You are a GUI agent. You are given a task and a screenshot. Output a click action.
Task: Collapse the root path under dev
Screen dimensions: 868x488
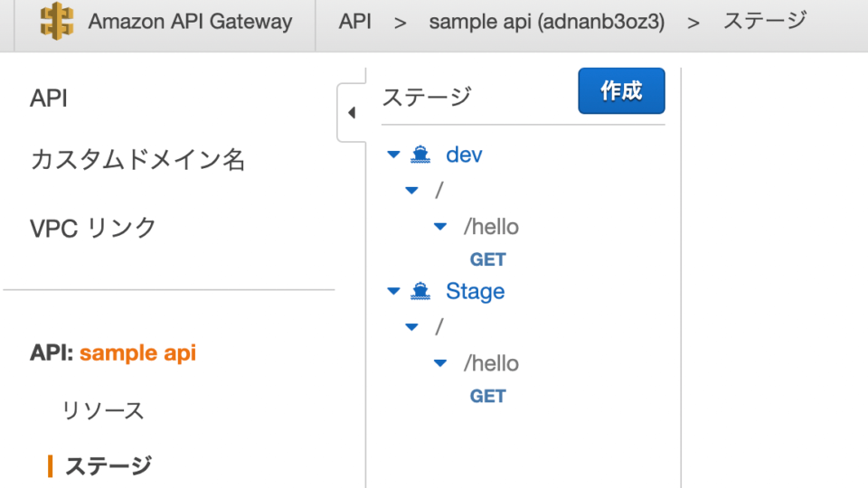coord(412,191)
